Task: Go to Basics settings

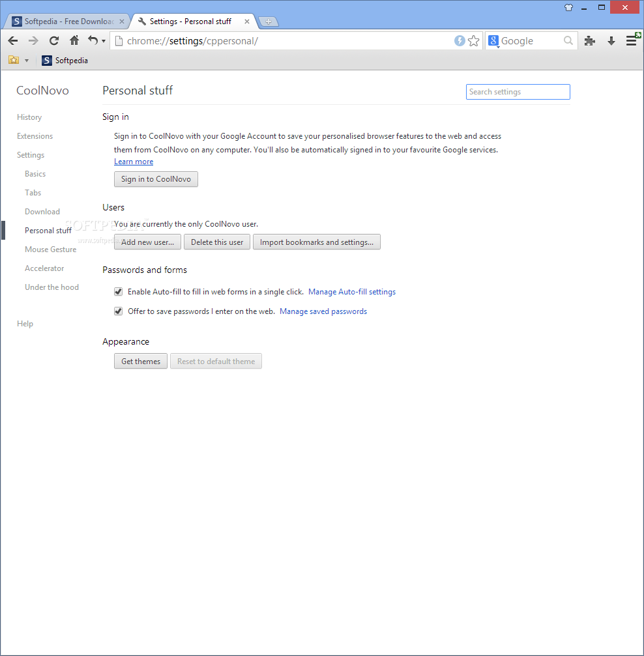Action: click(x=35, y=174)
